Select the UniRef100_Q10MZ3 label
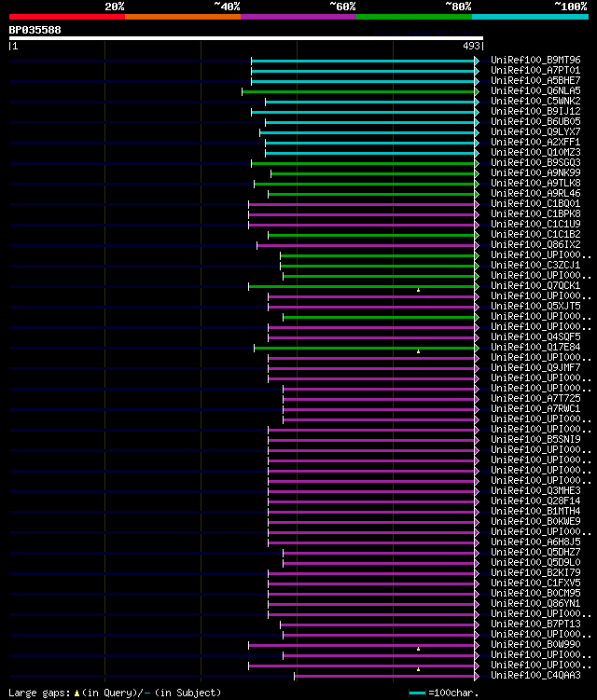The width and height of the screenshot is (597, 700). 535,153
